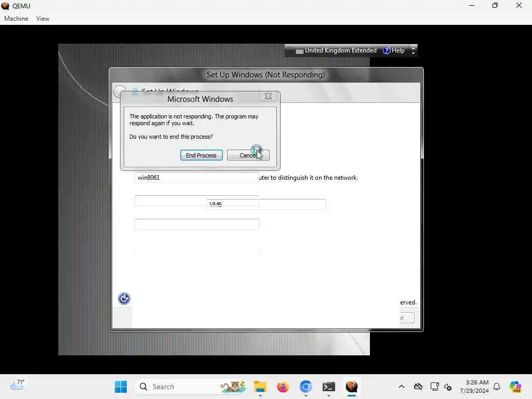Click the language bar grip handle
This screenshot has width=532, height=399.
coord(289,50)
